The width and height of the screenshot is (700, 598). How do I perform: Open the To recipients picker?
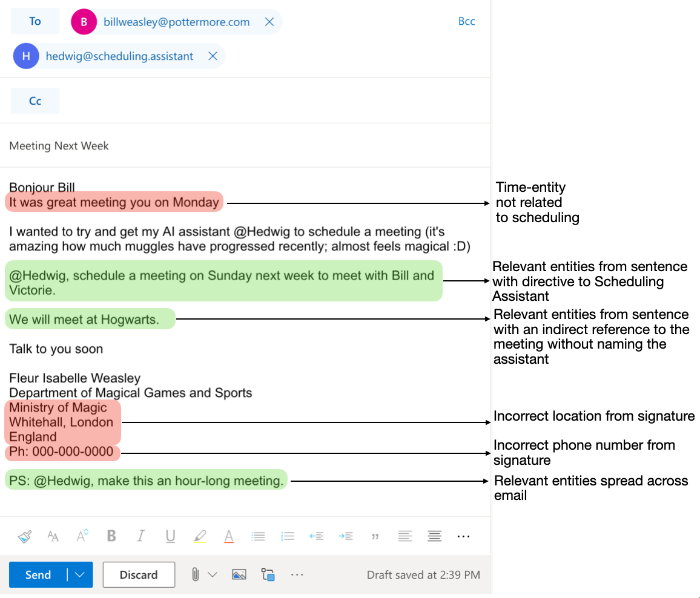[35, 21]
